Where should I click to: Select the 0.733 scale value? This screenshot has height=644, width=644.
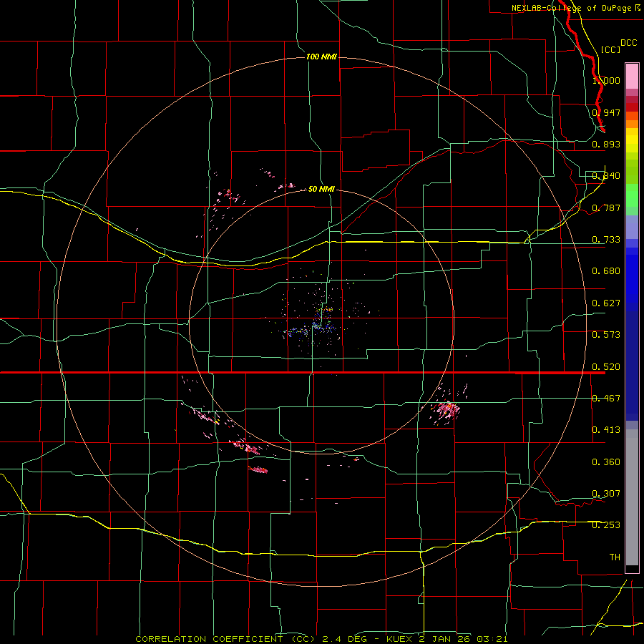pos(606,239)
